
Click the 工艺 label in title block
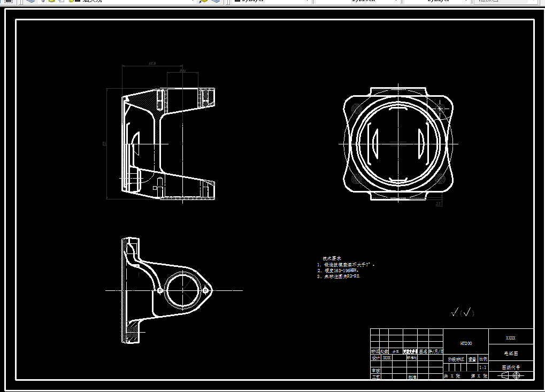click(x=376, y=376)
